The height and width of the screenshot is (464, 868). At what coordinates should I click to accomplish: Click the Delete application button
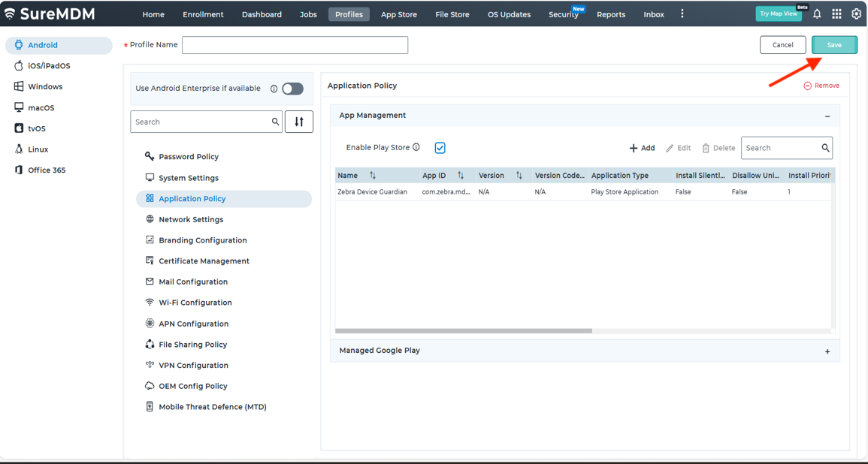click(718, 148)
